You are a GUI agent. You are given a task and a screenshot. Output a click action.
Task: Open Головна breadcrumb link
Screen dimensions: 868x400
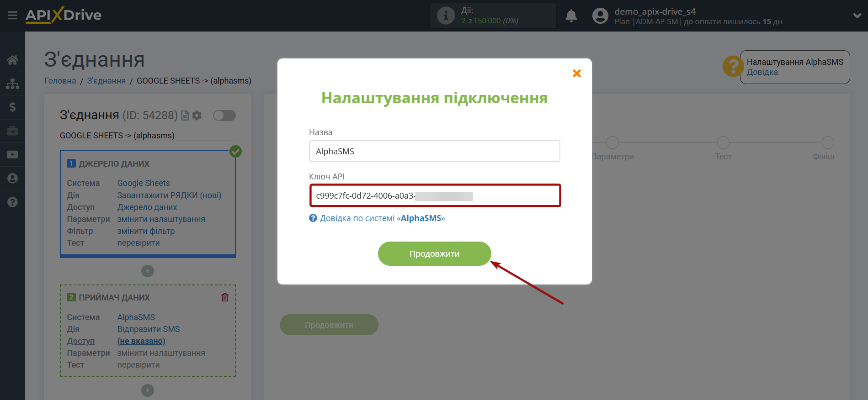click(60, 81)
